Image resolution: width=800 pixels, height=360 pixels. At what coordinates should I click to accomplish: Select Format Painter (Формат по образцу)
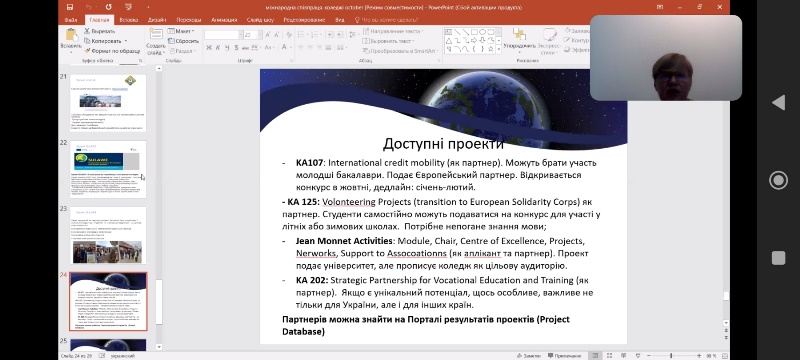tap(112, 50)
